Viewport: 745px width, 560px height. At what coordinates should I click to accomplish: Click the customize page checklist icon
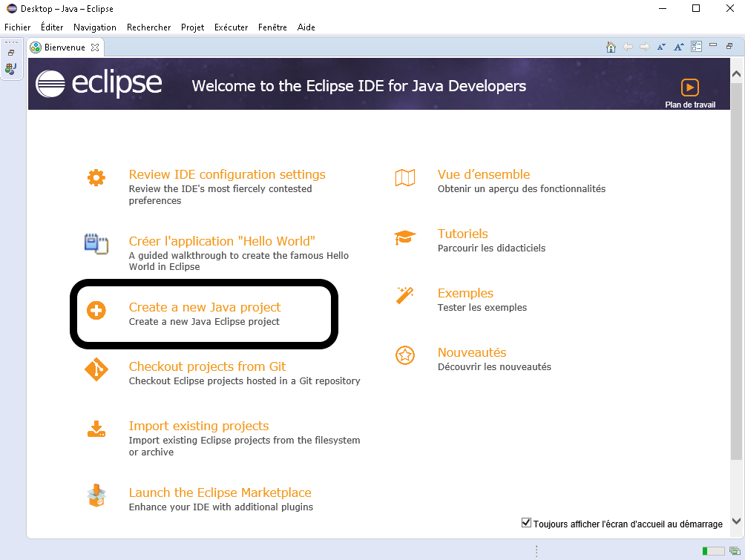click(696, 47)
